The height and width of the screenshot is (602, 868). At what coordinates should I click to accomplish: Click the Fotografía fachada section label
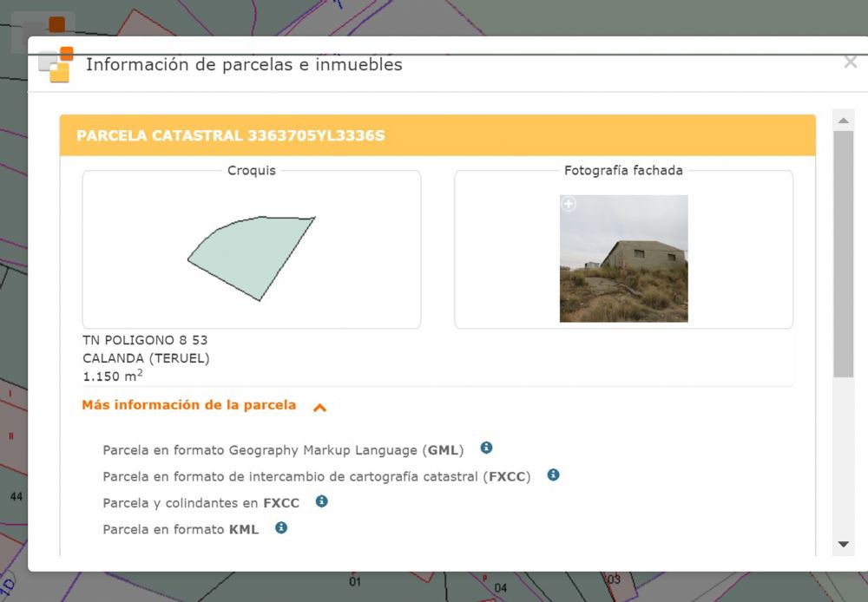point(623,170)
